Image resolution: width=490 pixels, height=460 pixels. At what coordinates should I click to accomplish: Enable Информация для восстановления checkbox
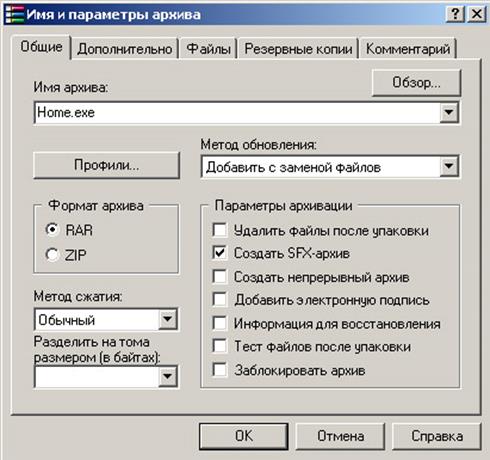click(x=220, y=323)
